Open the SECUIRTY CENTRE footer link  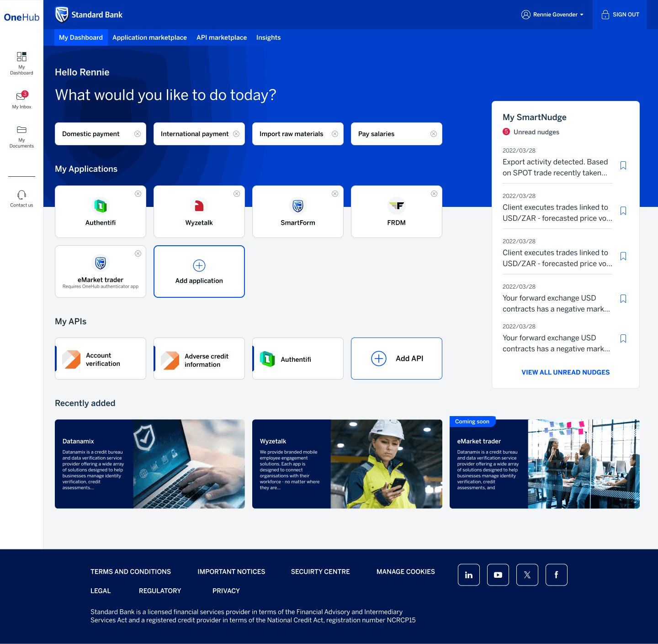coord(320,571)
